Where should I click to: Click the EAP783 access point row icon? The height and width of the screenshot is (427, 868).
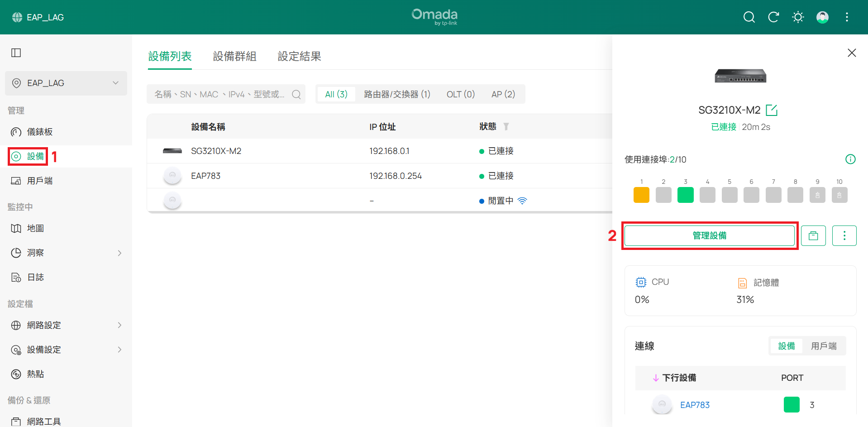click(172, 176)
